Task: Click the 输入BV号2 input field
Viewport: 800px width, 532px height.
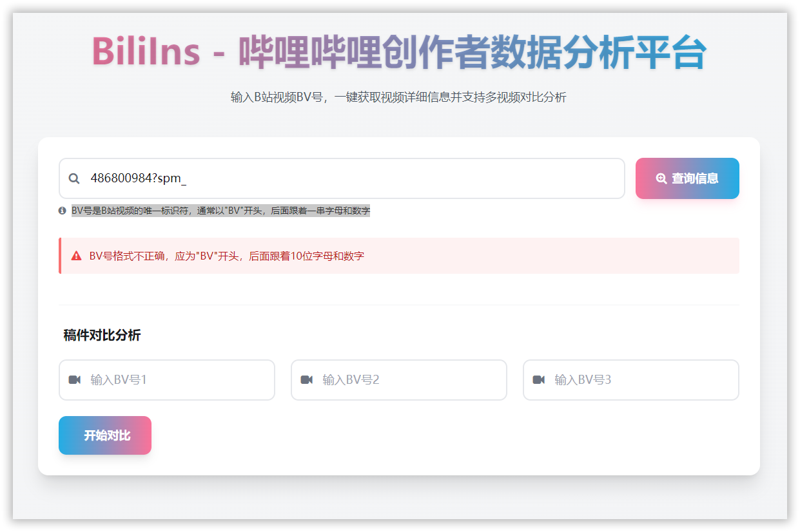Action: (399, 380)
